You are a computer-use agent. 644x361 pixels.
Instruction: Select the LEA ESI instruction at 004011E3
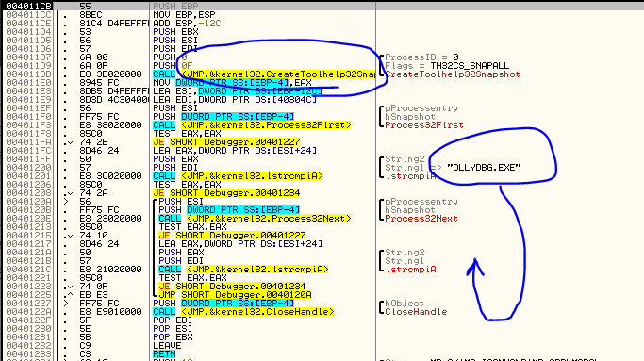point(238,91)
